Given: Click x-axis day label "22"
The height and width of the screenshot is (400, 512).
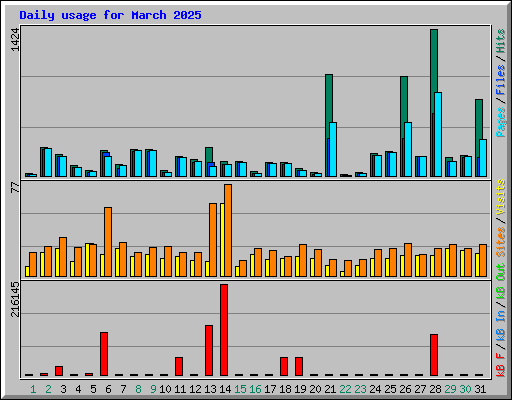Looking at the screenshot, I should point(345,389).
